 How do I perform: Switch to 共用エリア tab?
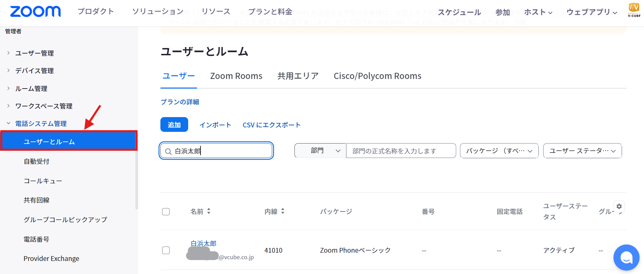click(298, 76)
